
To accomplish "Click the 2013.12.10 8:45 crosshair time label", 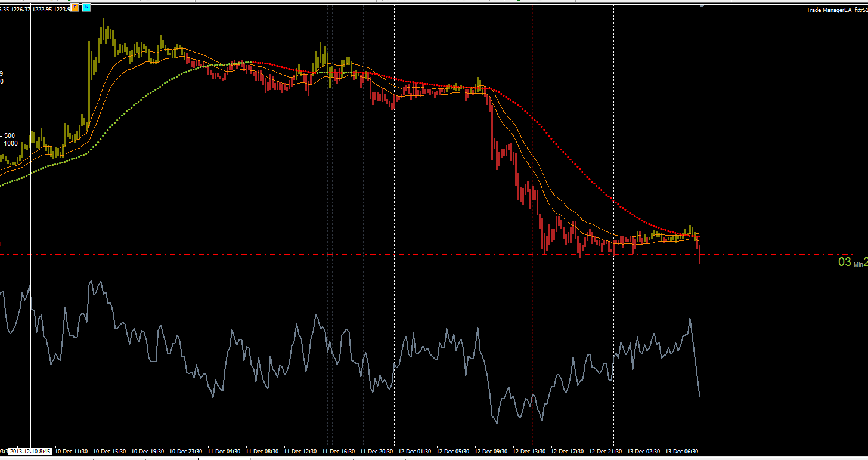I will click(x=30, y=452).
